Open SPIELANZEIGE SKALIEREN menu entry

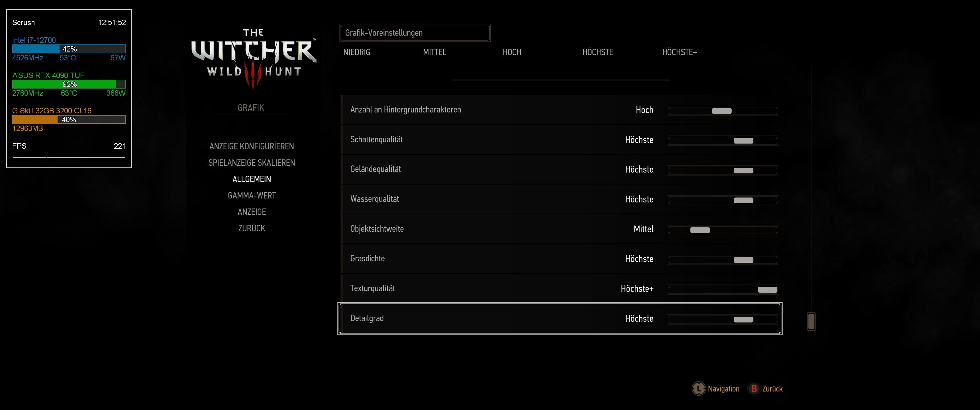pyautogui.click(x=252, y=163)
